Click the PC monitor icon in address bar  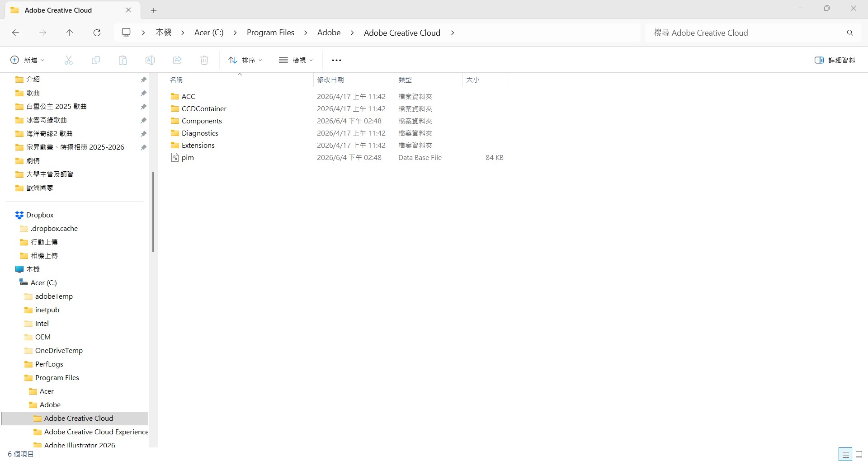126,33
